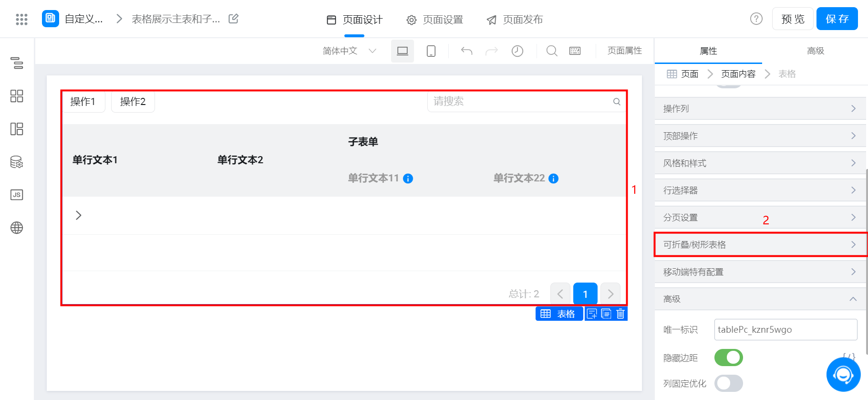Click the outline tree icon in left sidebar
The width and height of the screenshot is (868, 400).
pos(17,63)
